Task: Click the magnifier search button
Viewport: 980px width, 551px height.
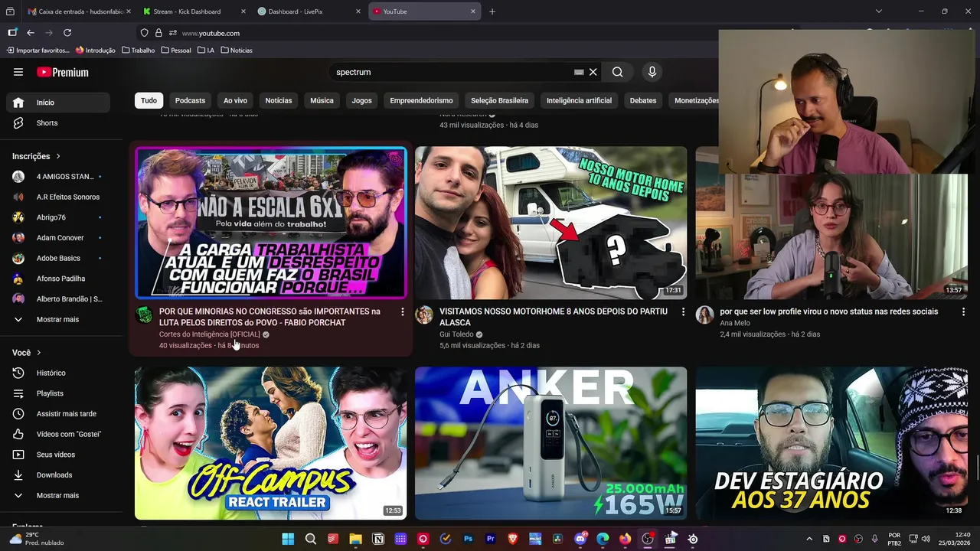Action: pyautogui.click(x=617, y=72)
